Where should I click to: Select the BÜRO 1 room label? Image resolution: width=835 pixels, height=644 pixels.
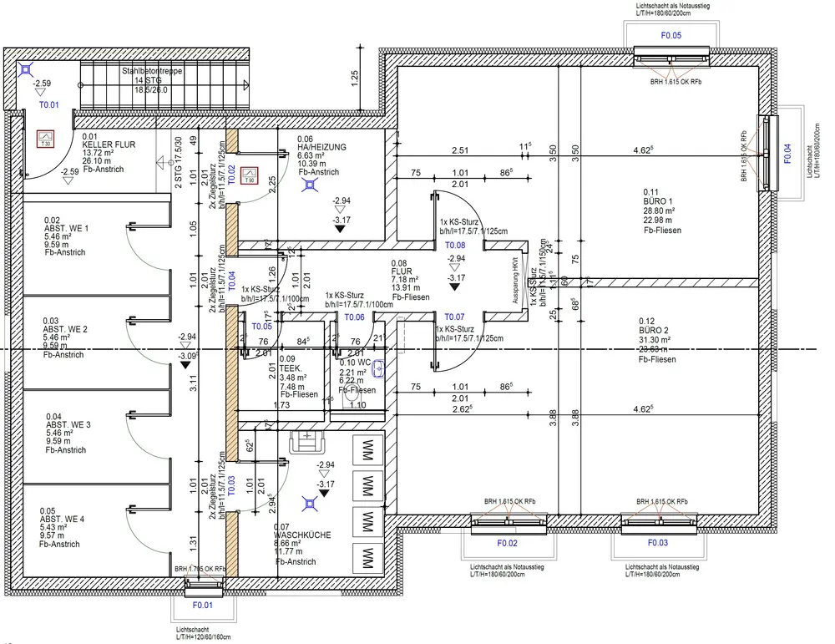click(658, 201)
